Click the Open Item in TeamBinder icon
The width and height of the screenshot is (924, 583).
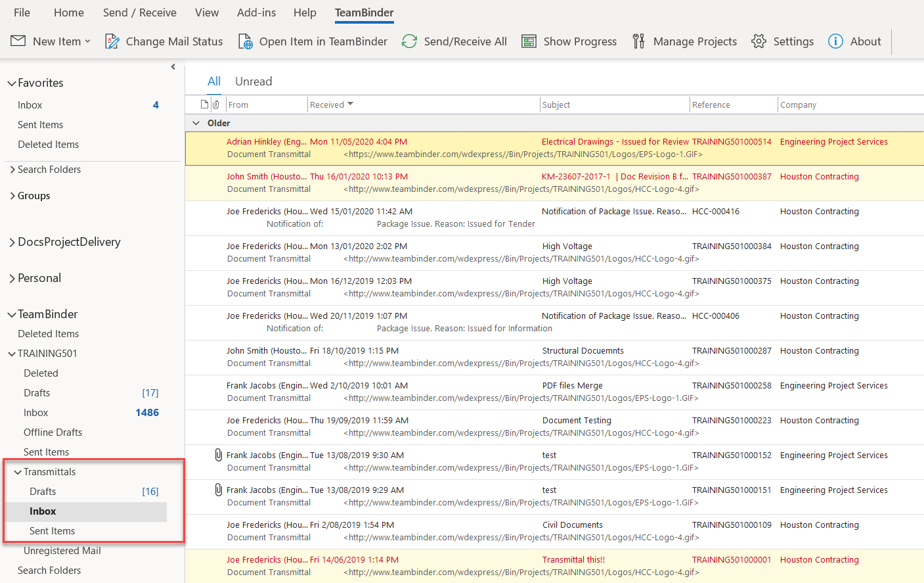click(x=245, y=41)
